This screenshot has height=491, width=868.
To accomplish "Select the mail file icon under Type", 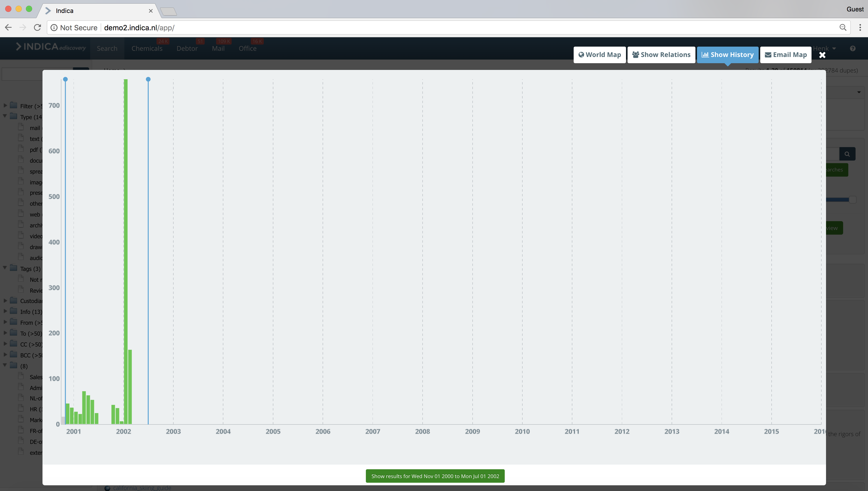I will [x=21, y=127].
